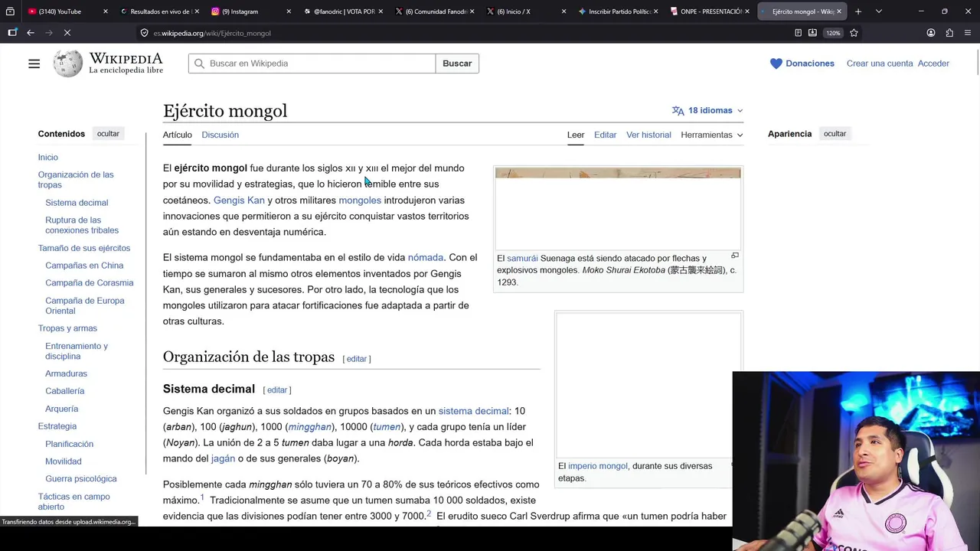Go to Caballería in contents
This screenshot has height=551, width=980.
pyautogui.click(x=64, y=391)
